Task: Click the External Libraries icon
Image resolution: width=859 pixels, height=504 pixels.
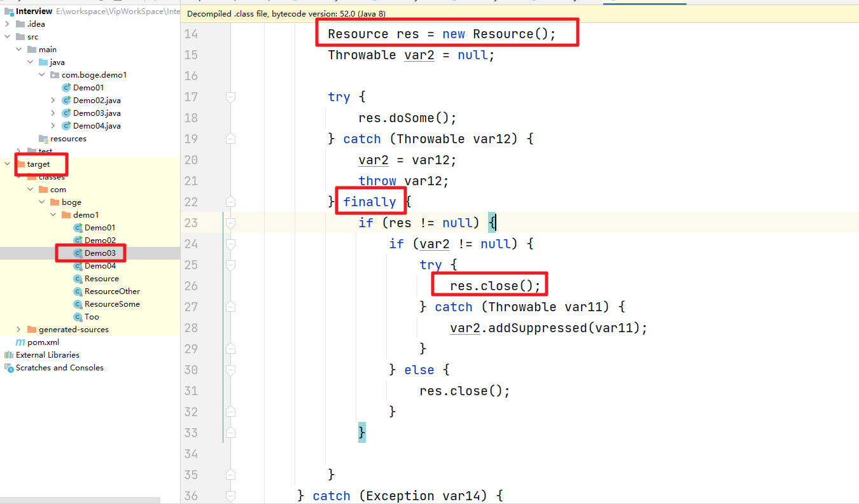Action: [9, 355]
